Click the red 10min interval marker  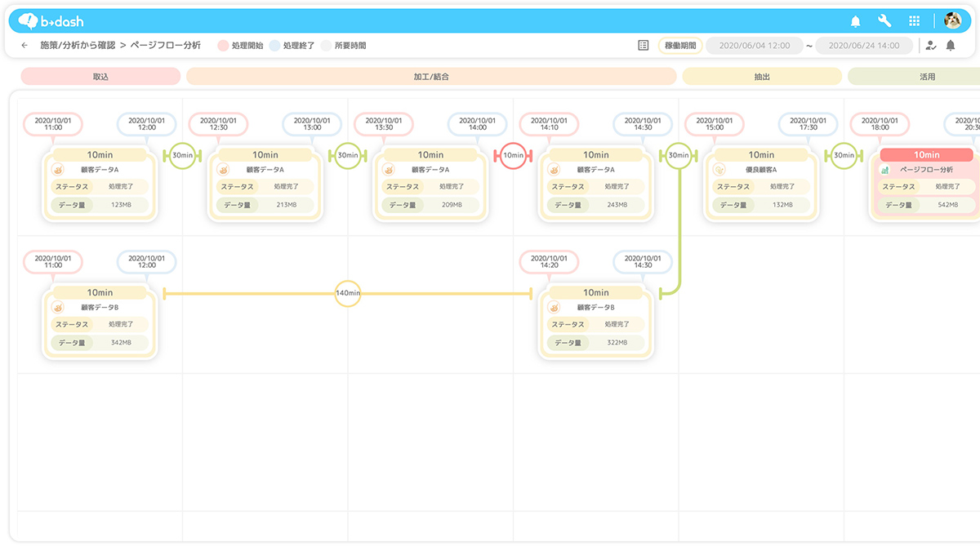pos(513,155)
